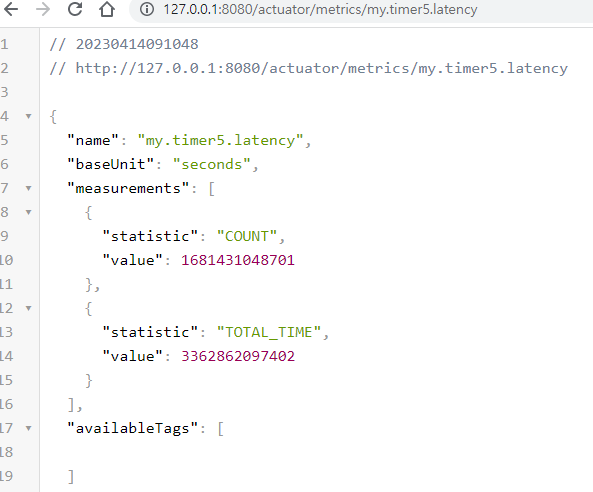Go back using browser back arrow
The height and width of the screenshot is (492, 593).
[x=10, y=9]
